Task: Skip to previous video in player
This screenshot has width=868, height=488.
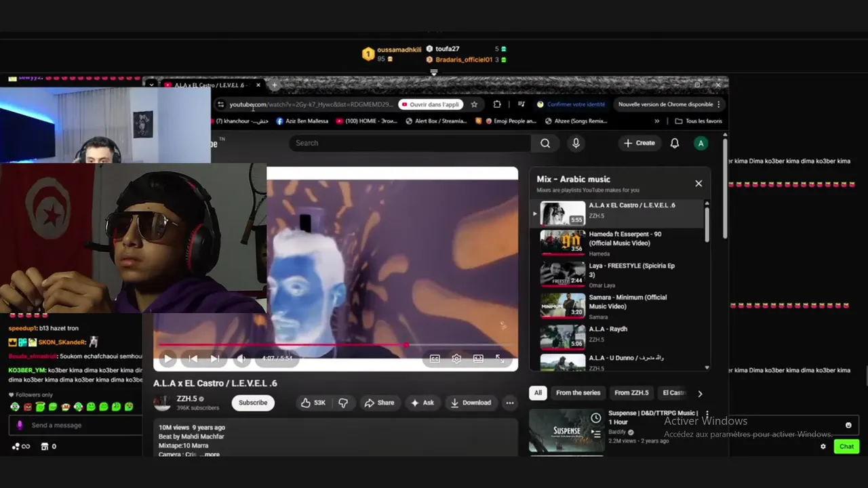Action: [193, 359]
